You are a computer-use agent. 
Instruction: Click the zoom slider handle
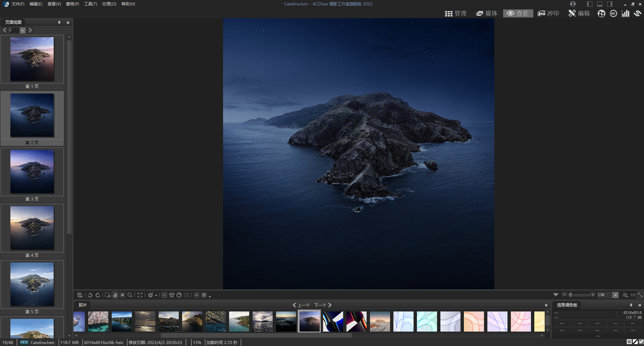click(570, 295)
